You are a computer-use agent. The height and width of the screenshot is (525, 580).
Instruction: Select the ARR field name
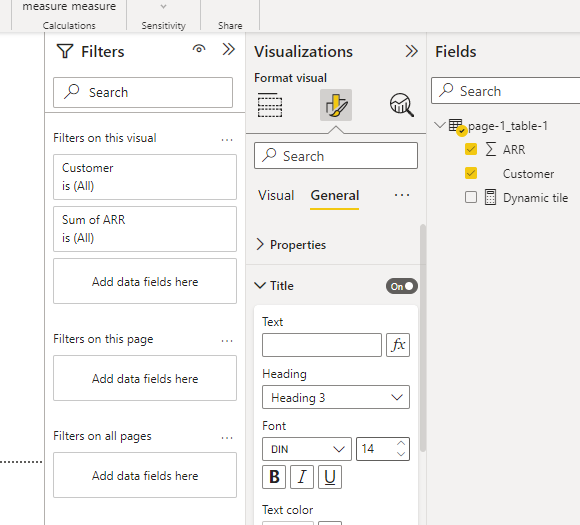point(514,149)
